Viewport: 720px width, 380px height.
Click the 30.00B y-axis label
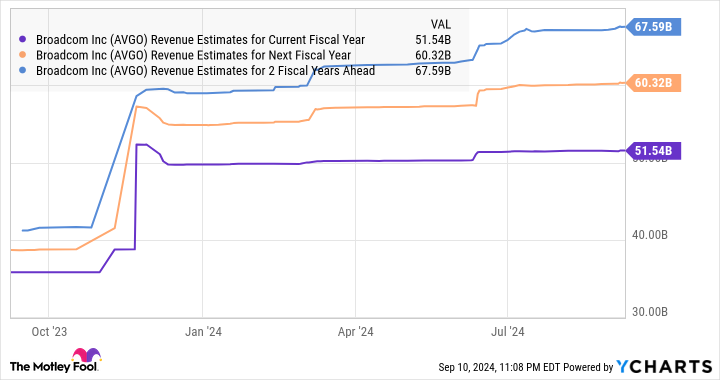650,312
